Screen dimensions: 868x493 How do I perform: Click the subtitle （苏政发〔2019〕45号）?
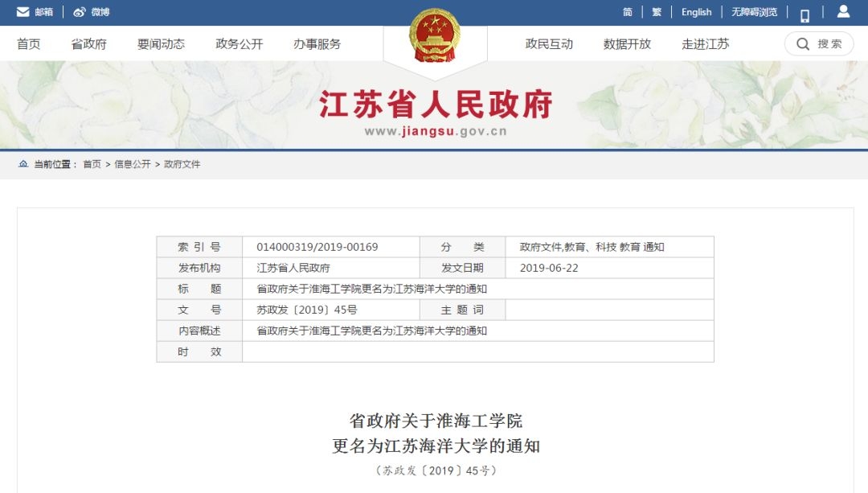point(436,470)
